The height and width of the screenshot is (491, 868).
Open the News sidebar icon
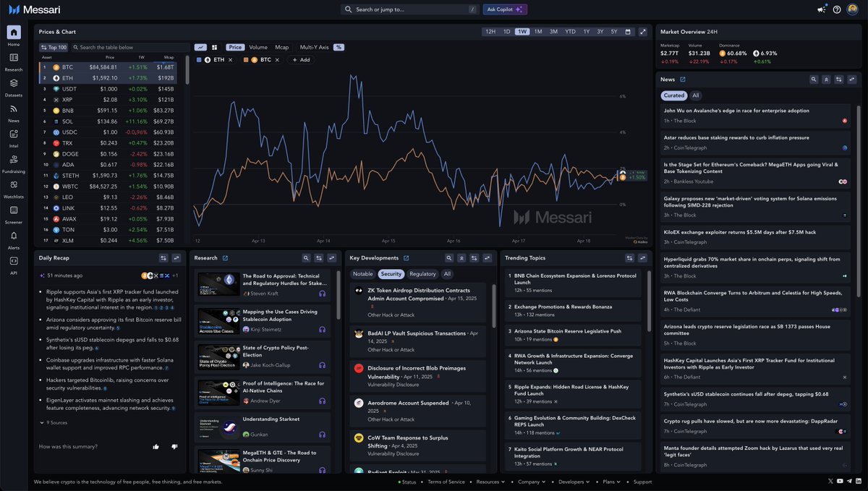click(x=14, y=108)
